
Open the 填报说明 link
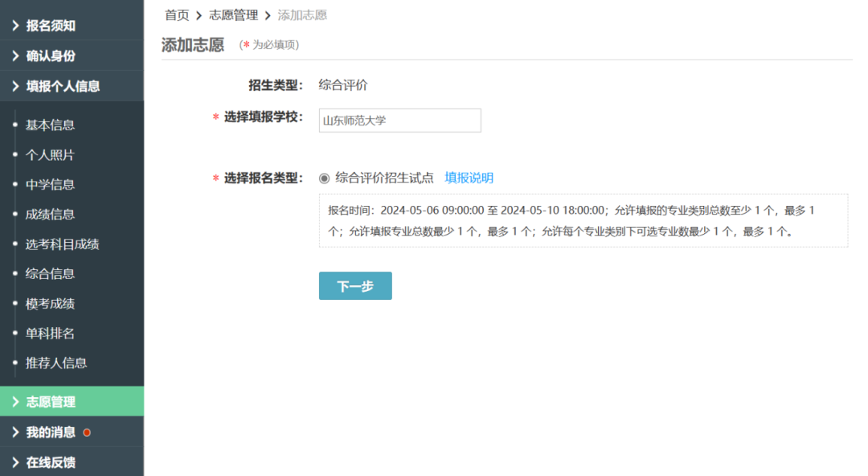point(469,178)
